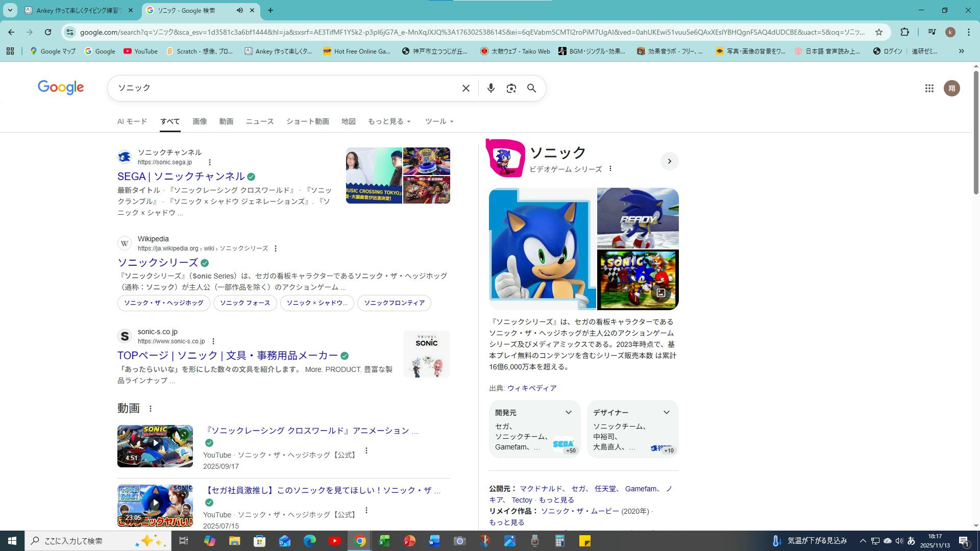Click the voice search microphone icon

491,88
